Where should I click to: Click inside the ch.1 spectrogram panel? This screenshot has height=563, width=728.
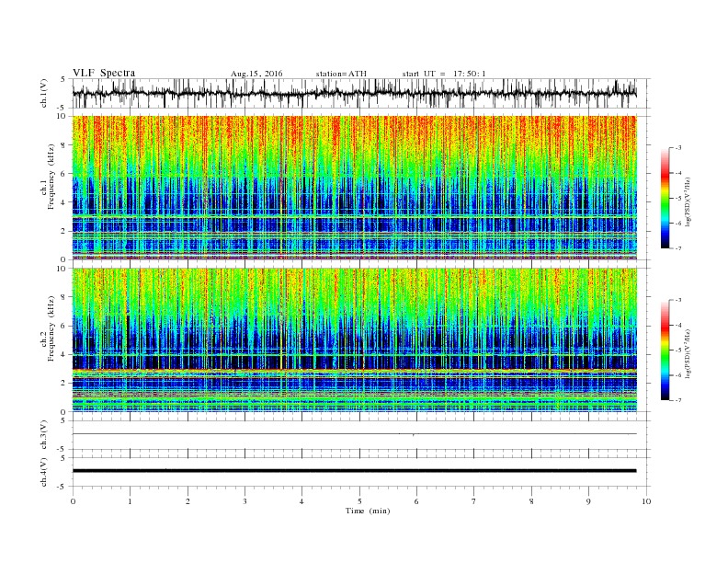click(x=354, y=188)
